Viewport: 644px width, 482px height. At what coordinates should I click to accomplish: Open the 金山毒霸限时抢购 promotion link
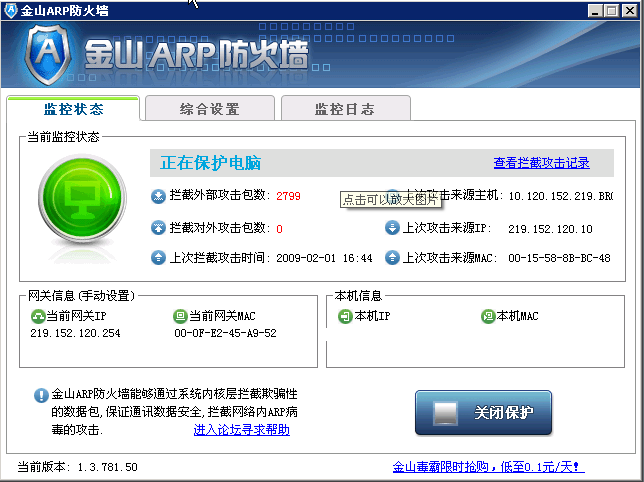pos(488,467)
